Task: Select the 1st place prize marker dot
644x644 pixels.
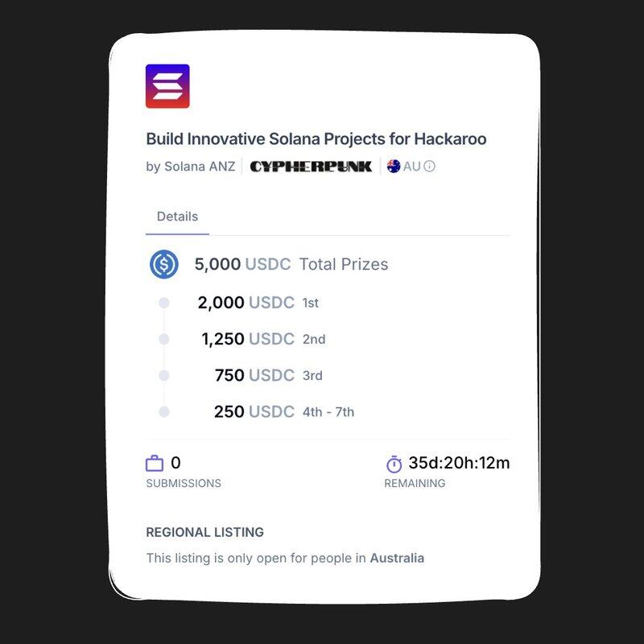Action: [x=164, y=303]
